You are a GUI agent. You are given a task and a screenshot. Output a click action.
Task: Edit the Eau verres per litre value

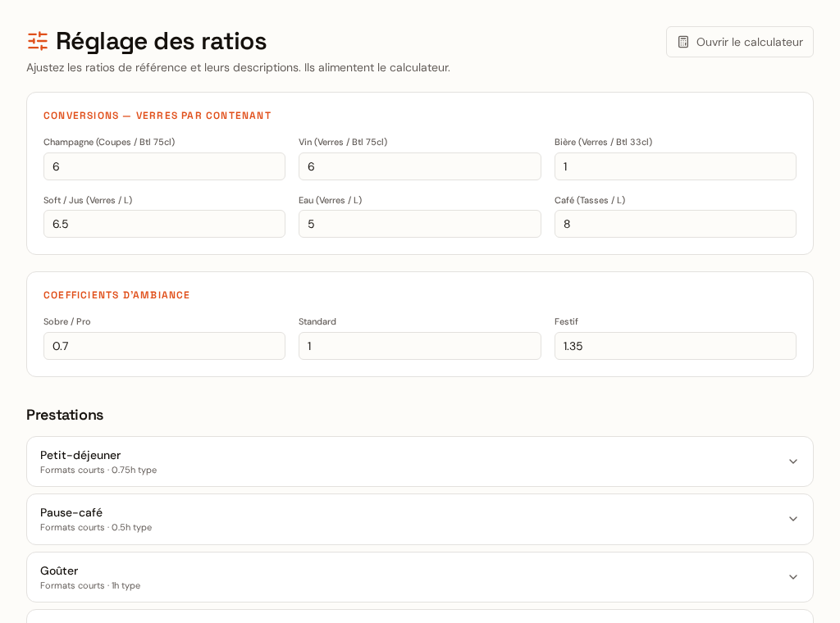(x=419, y=224)
